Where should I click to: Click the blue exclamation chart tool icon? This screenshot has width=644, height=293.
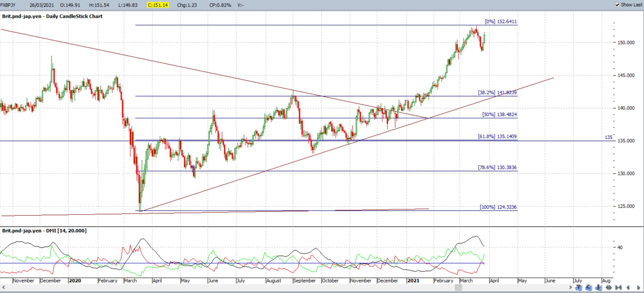[x=599, y=287]
